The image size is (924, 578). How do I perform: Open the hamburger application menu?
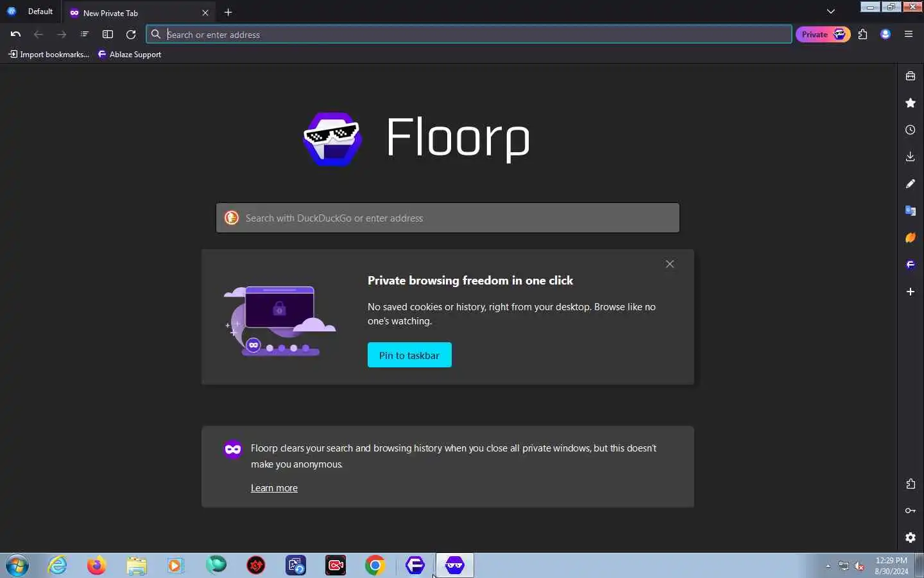(x=909, y=35)
